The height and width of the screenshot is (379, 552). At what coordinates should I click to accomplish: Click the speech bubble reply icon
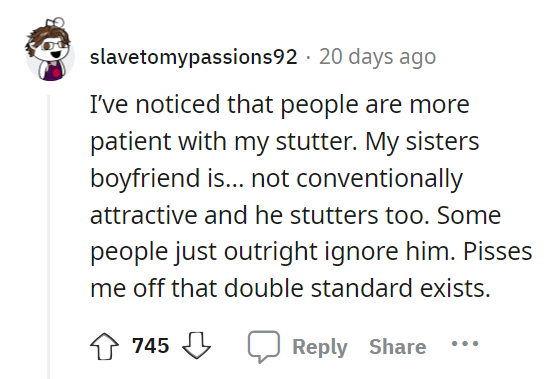coord(264,347)
